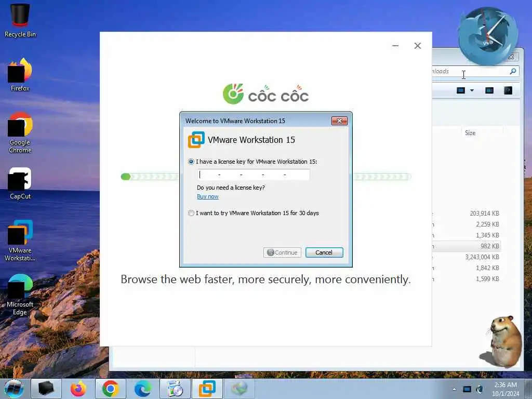Screen dimensions: 532x399
Task: Click the VMware Workstation 15 logo icon
Action: point(196,140)
